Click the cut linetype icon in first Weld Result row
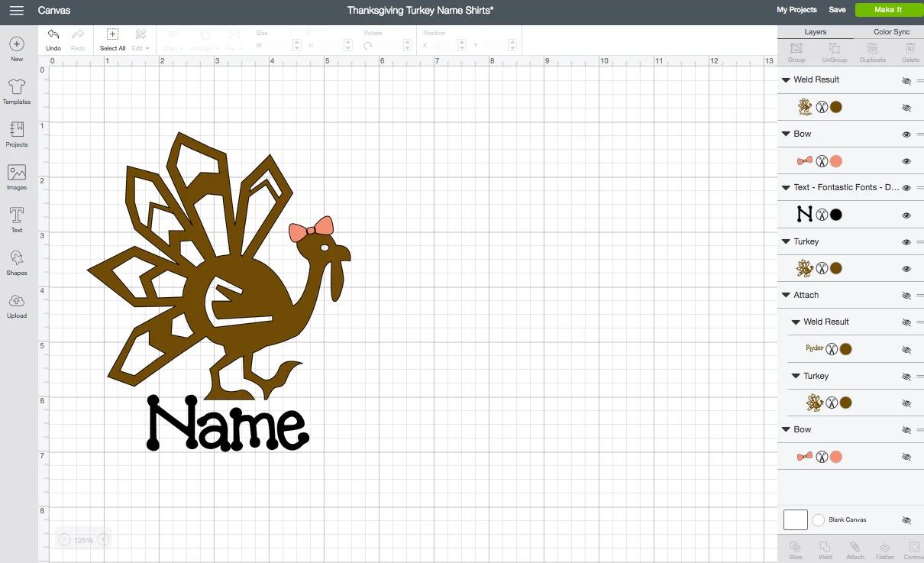 pyautogui.click(x=822, y=108)
